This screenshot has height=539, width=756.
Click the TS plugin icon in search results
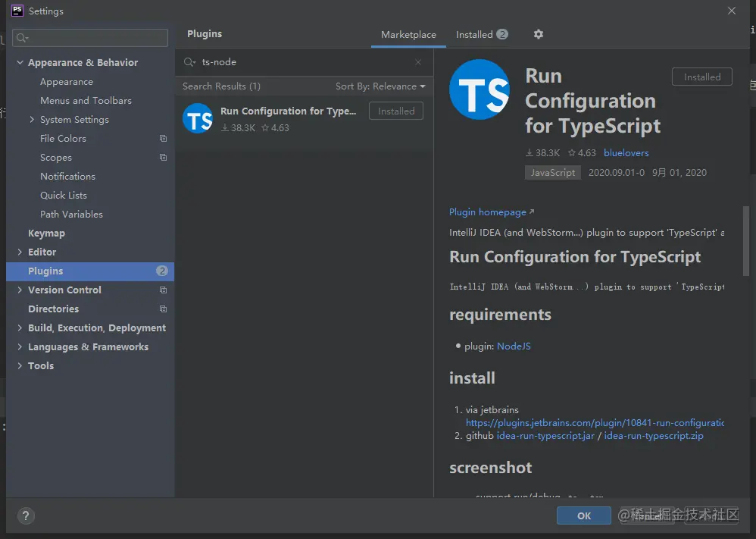click(198, 119)
